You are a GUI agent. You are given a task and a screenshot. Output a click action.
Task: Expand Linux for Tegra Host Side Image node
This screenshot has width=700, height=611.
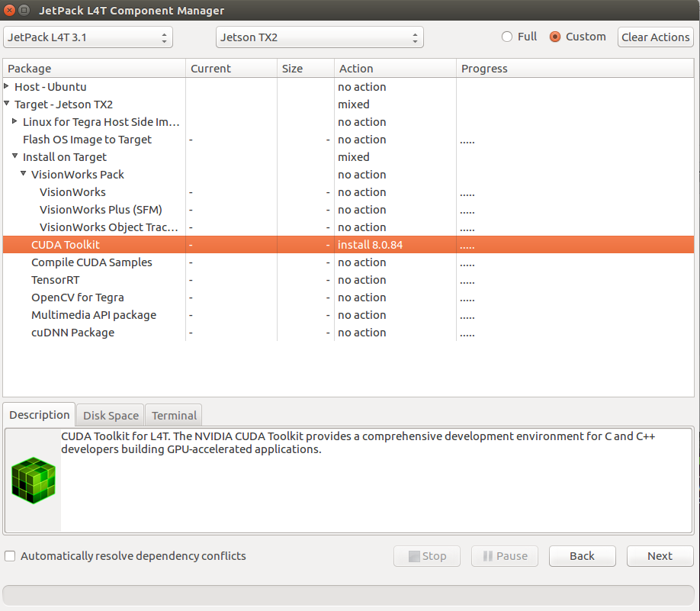[x=14, y=121]
